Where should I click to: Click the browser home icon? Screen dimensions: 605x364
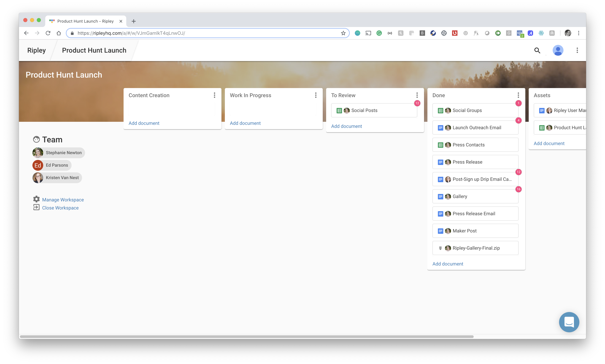click(59, 33)
